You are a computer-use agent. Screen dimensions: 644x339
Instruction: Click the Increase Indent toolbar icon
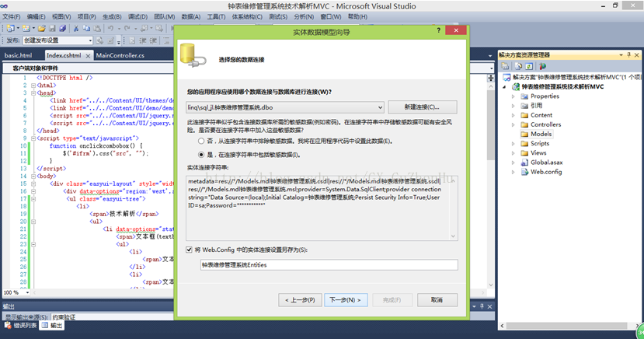point(153,40)
